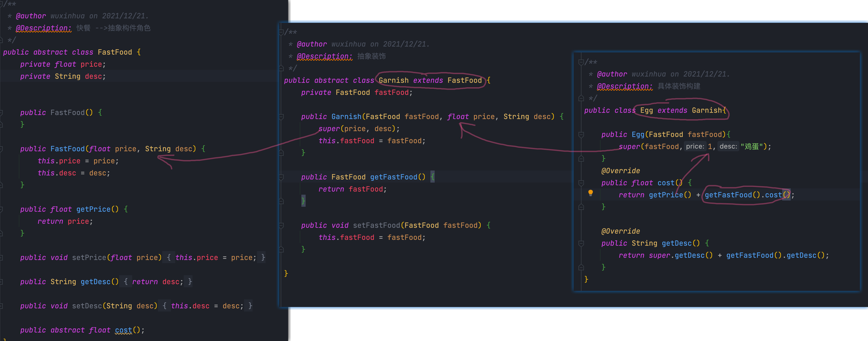Fold the getFastFood() method in Garnish
Viewport: 868px width, 341px height.
pos(281,177)
